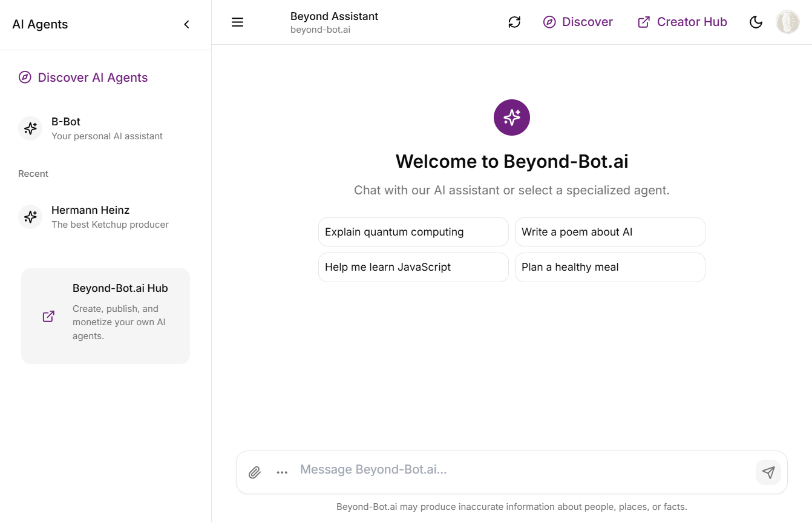Click the Recent section label

[x=33, y=174]
